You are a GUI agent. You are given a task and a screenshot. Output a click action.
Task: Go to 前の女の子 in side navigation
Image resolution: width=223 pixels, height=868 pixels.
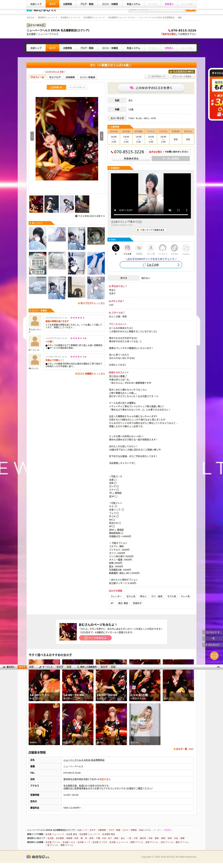(212, 645)
